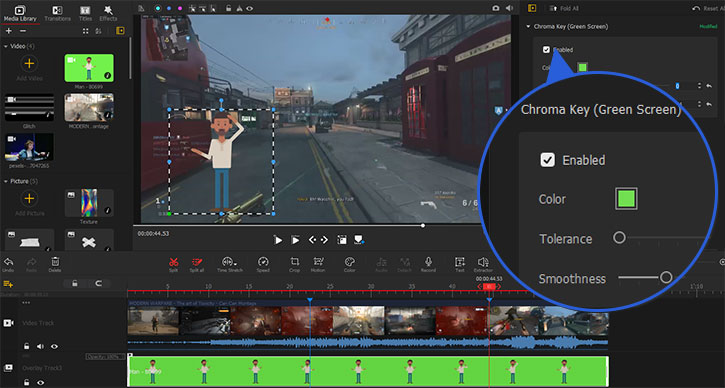725x388 pixels.
Task: Delete the selected clip
Action: (x=55, y=265)
